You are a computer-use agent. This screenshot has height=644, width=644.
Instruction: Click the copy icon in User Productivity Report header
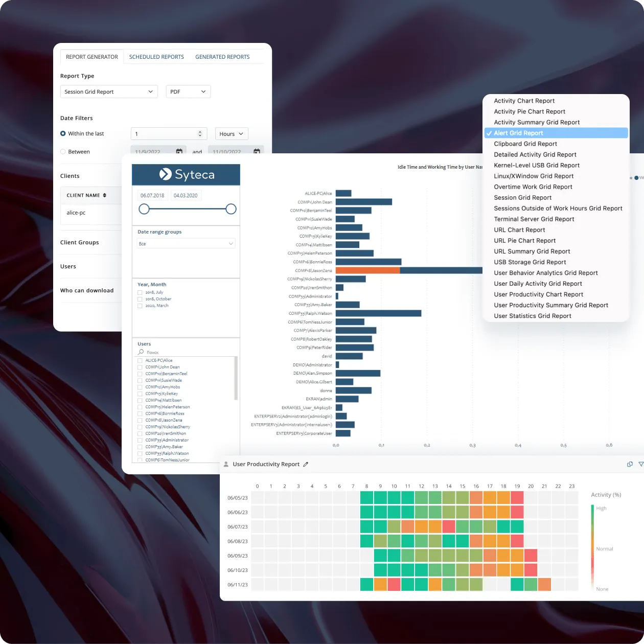tap(630, 464)
